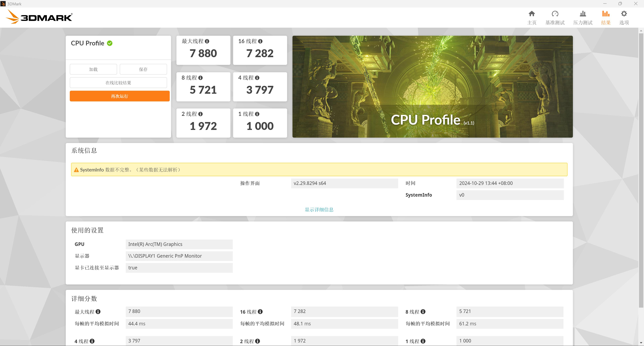This screenshot has height=346, width=644.
Task: Open the Home (主页) icon
Action: 531,14
